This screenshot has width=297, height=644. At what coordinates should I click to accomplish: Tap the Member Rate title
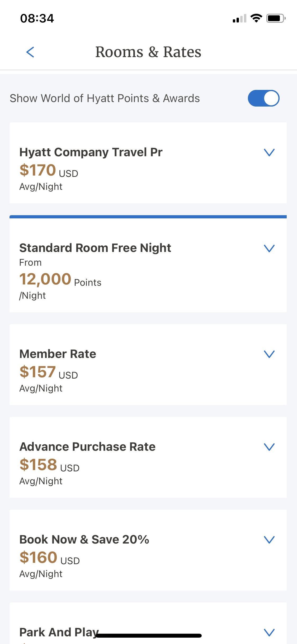(x=58, y=354)
